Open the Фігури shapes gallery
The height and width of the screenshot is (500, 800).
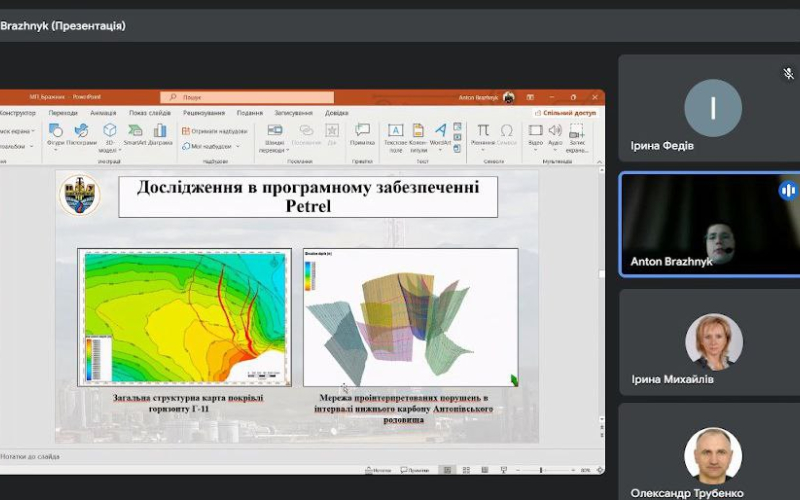tap(56, 136)
